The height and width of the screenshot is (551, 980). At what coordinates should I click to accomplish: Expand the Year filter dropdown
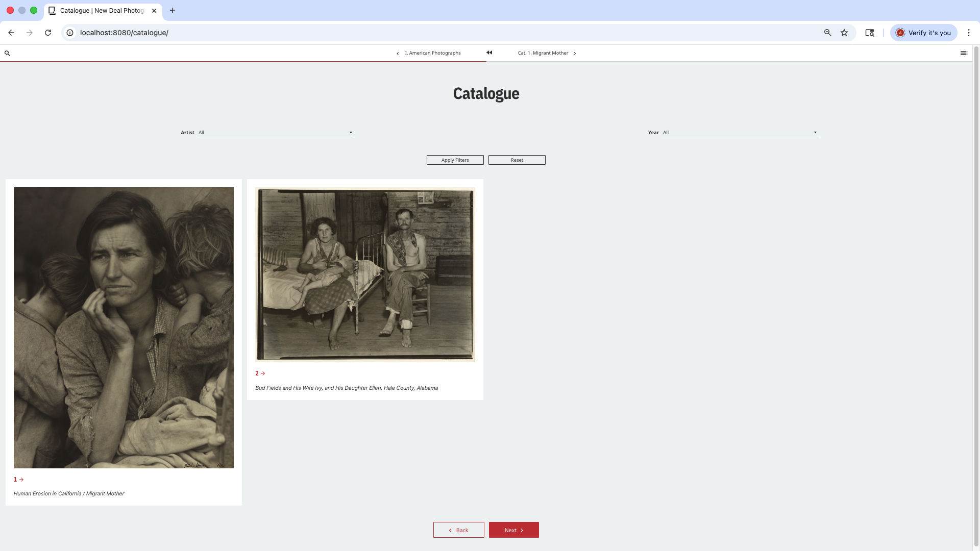pos(740,133)
